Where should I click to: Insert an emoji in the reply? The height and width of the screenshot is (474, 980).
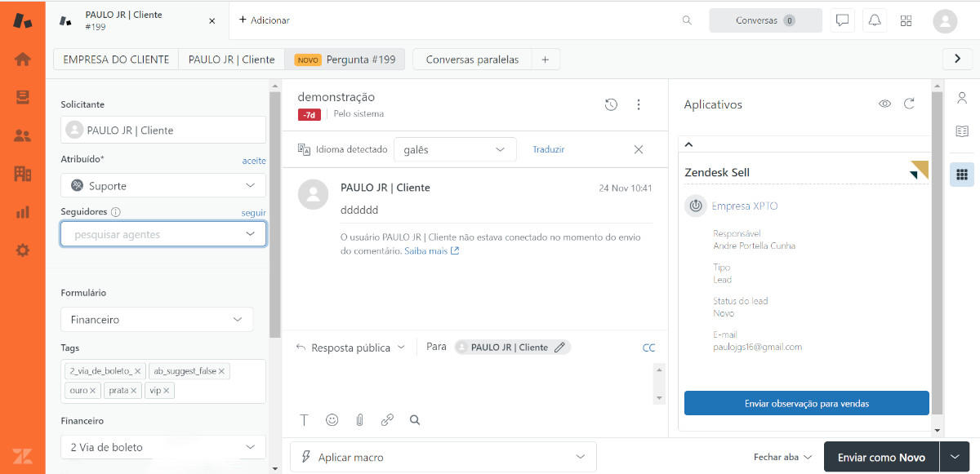point(332,419)
